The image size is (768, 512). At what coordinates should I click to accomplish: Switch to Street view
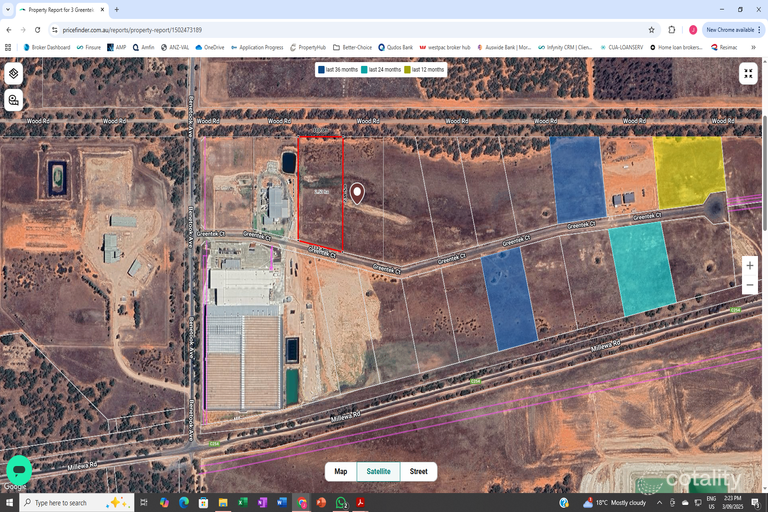(418, 471)
